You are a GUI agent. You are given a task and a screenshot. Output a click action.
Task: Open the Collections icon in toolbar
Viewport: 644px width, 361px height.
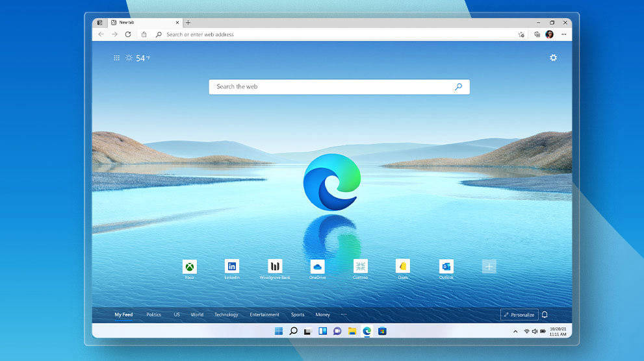coord(537,34)
